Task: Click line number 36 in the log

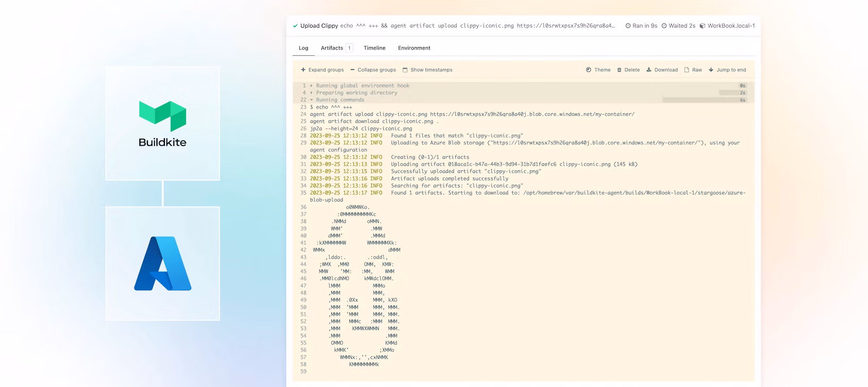Action: point(303,207)
